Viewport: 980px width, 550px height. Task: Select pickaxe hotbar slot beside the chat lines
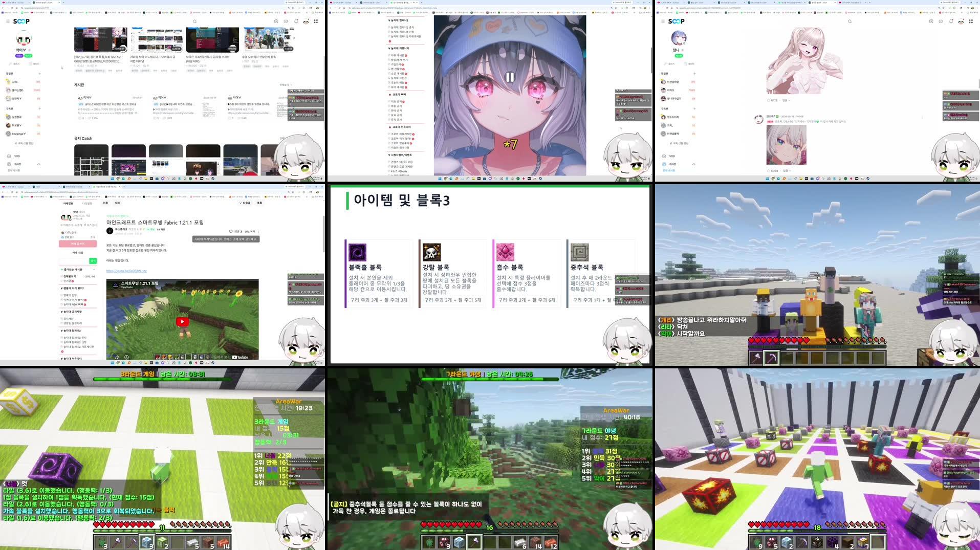[x=771, y=358]
